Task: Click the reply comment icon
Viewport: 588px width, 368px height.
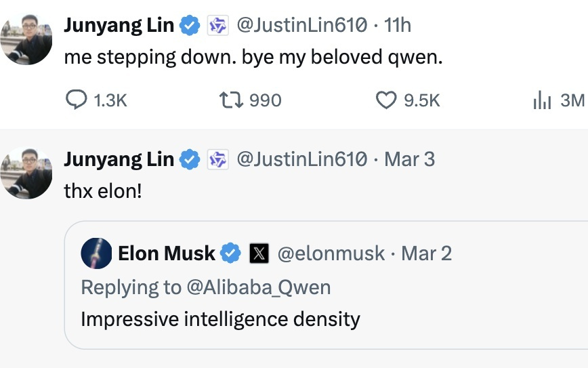Action: (x=75, y=100)
